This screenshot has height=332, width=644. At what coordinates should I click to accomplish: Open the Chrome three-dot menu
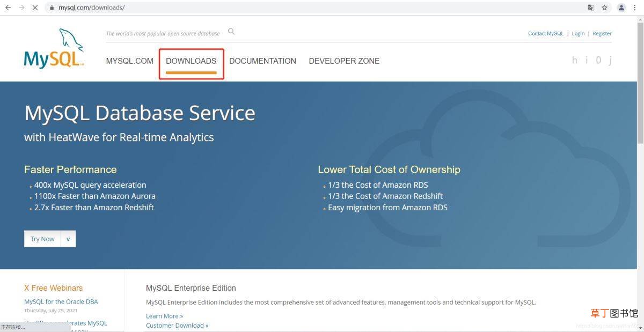coord(635,8)
